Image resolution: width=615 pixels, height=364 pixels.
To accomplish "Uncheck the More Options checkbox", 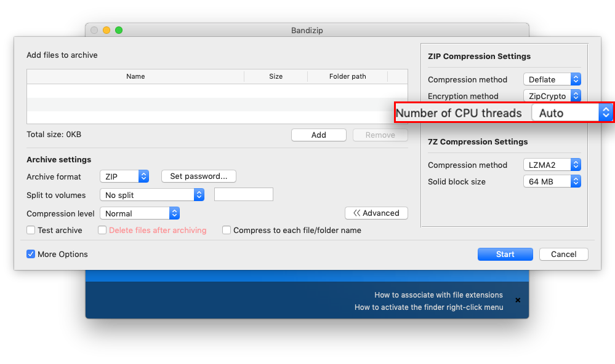I will (x=31, y=255).
